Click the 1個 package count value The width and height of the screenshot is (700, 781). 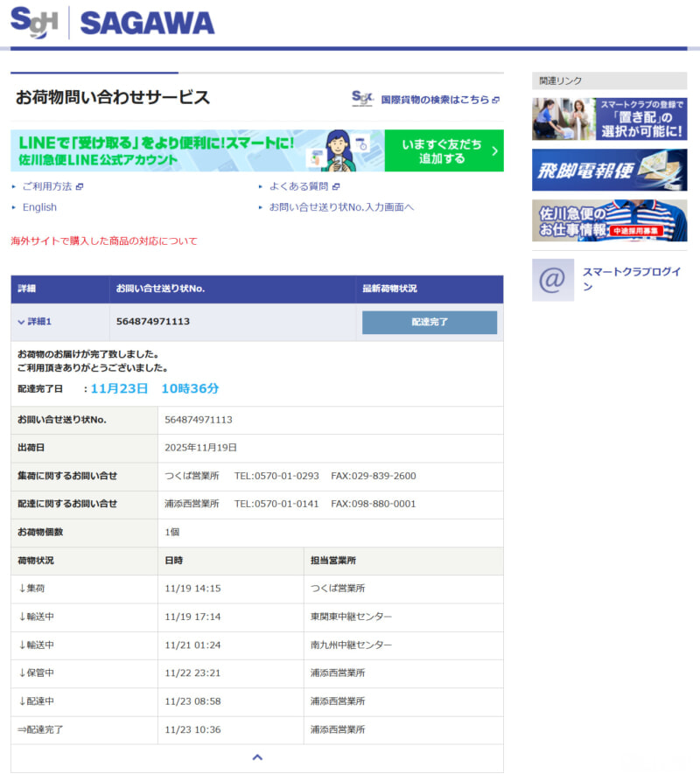(x=171, y=533)
